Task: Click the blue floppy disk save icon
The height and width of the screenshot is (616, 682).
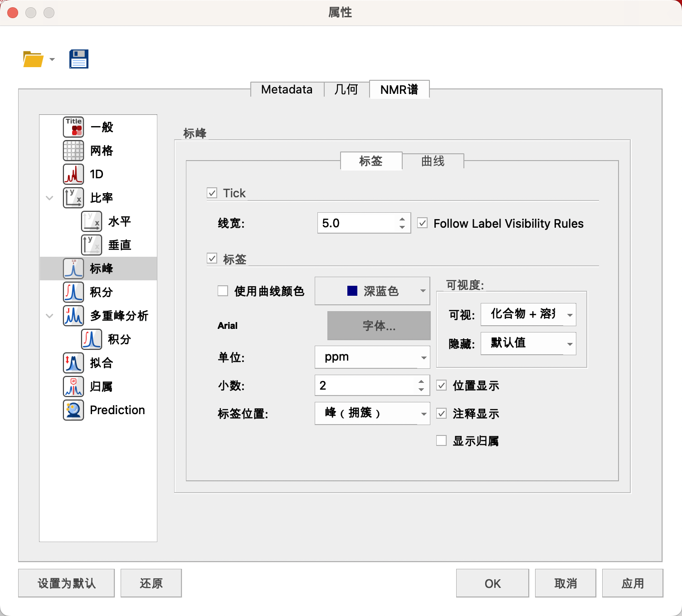Action: (79, 59)
